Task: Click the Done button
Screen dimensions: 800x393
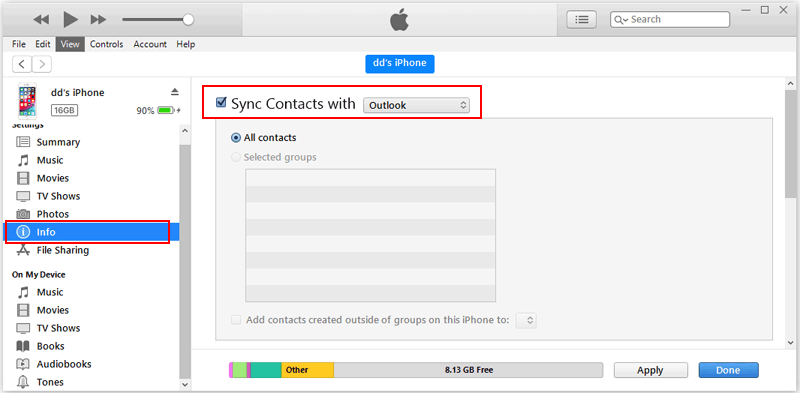Action: 728,370
